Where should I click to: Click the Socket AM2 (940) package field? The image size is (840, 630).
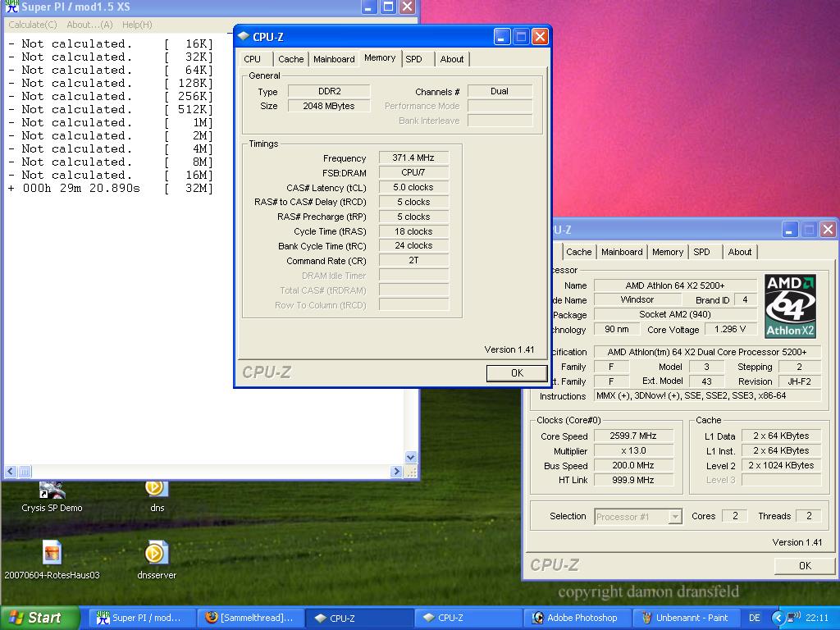(675, 314)
